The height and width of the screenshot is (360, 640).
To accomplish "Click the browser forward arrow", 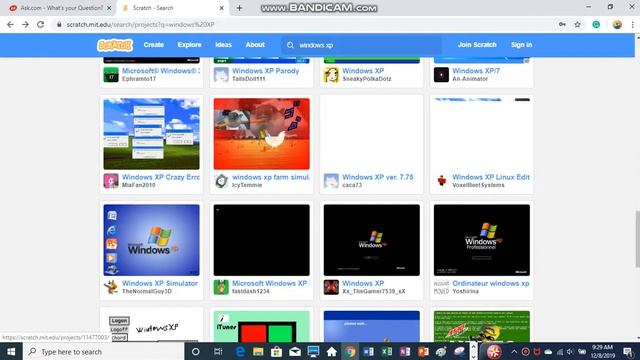I will [25, 24].
